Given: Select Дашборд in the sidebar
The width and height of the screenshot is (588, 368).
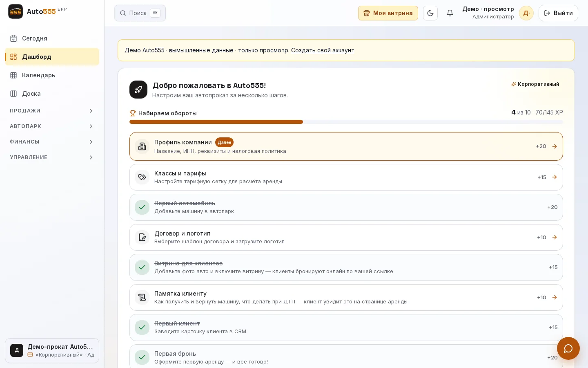Looking at the screenshot, I should 52,57.
